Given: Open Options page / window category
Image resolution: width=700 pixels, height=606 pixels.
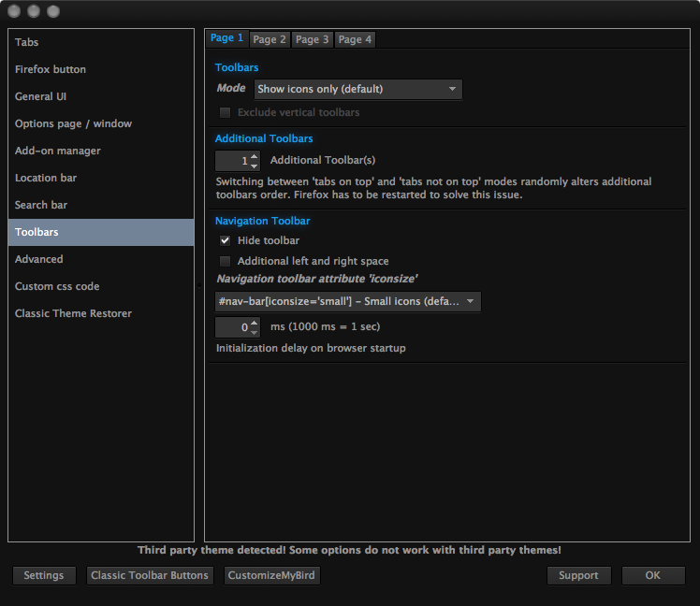Looking at the screenshot, I should tap(101, 123).
